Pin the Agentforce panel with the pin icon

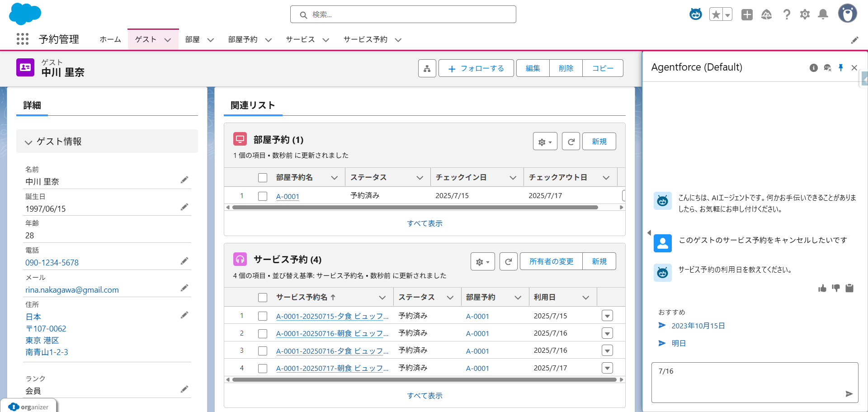[x=841, y=67]
